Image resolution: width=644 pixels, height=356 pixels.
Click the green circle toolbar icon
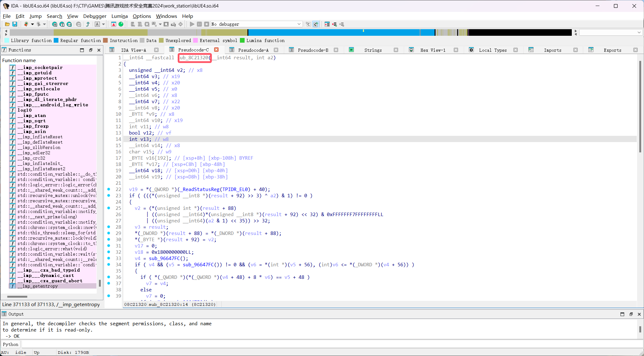[121, 24]
